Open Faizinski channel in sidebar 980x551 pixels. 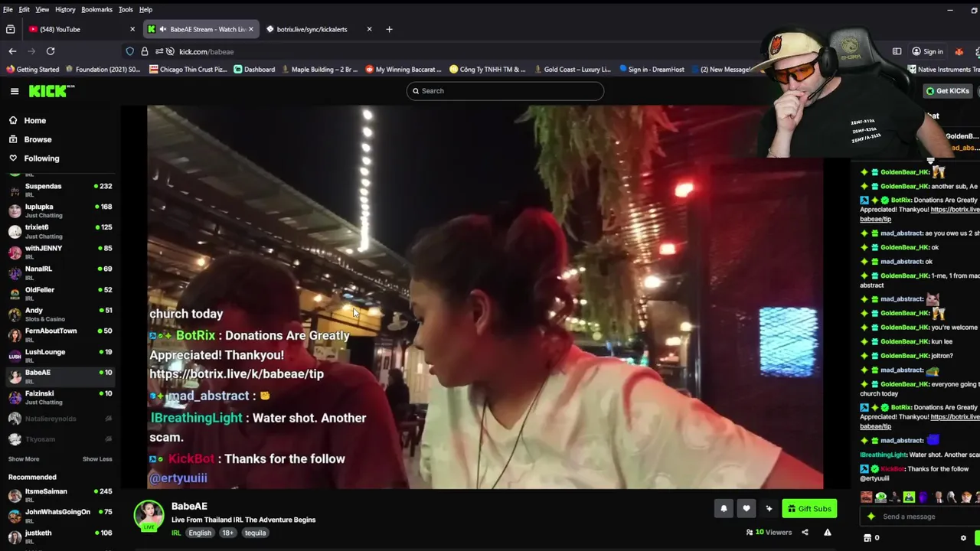[60, 397]
